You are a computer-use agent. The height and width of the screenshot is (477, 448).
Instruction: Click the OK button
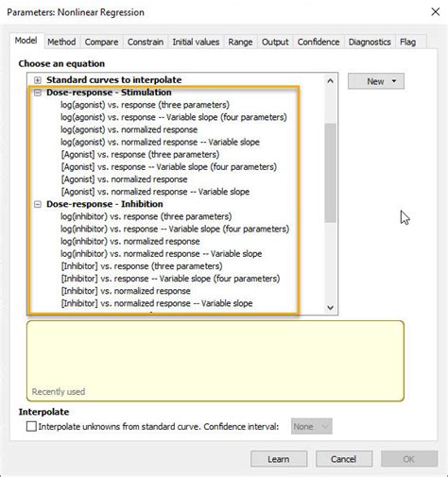pos(409,459)
